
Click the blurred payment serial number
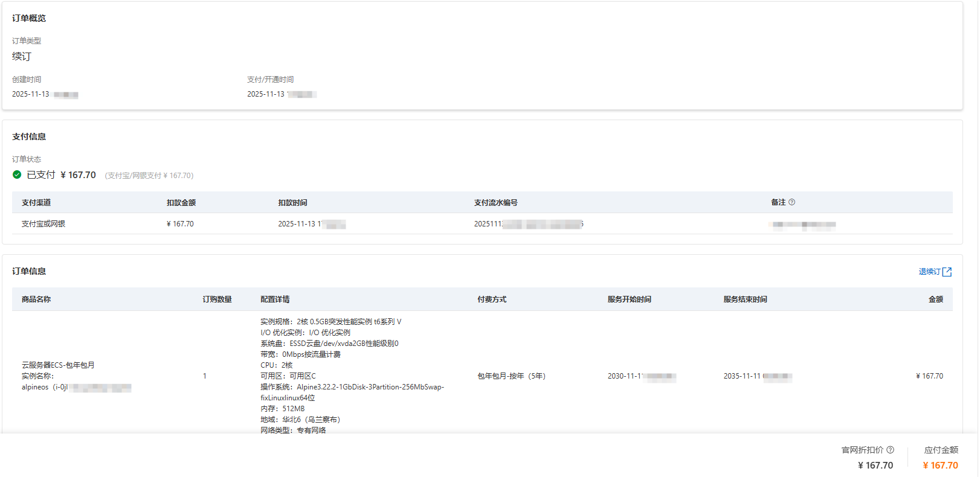point(529,224)
